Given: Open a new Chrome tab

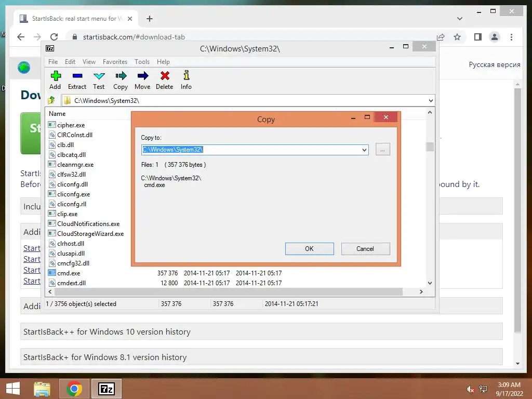Looking at the screenshot, I should 150,19.
